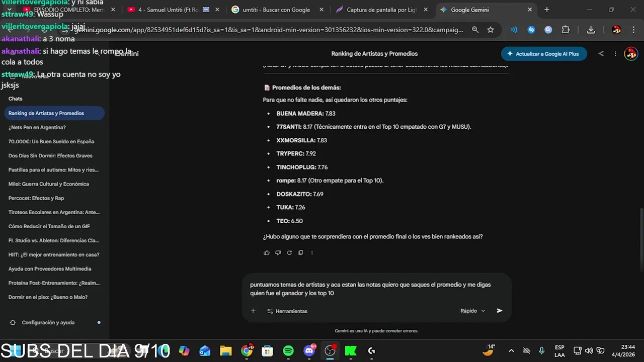
Task: Open the Chrome Extensions puzzle menu
Action: click(566, 30)
